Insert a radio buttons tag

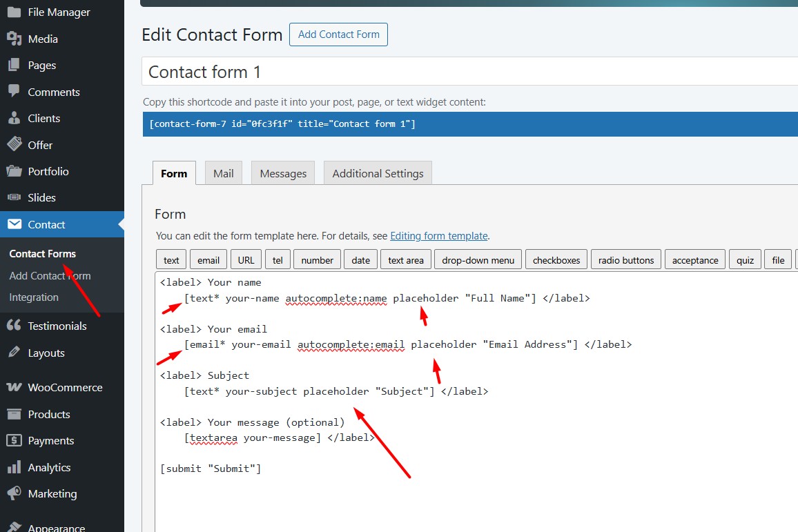[626, 259]
